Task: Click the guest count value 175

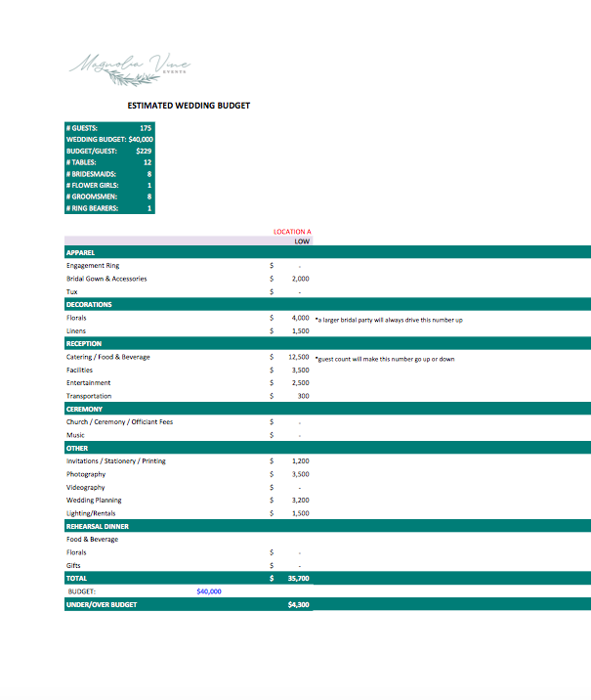Action: [146, 128]
